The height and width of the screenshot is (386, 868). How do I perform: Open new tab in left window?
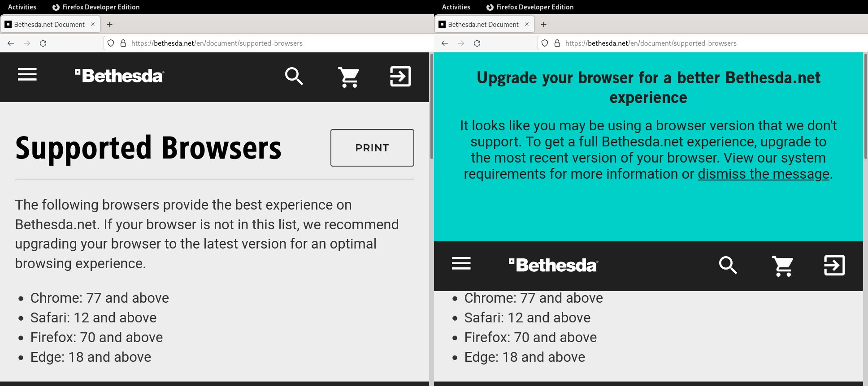110,25
